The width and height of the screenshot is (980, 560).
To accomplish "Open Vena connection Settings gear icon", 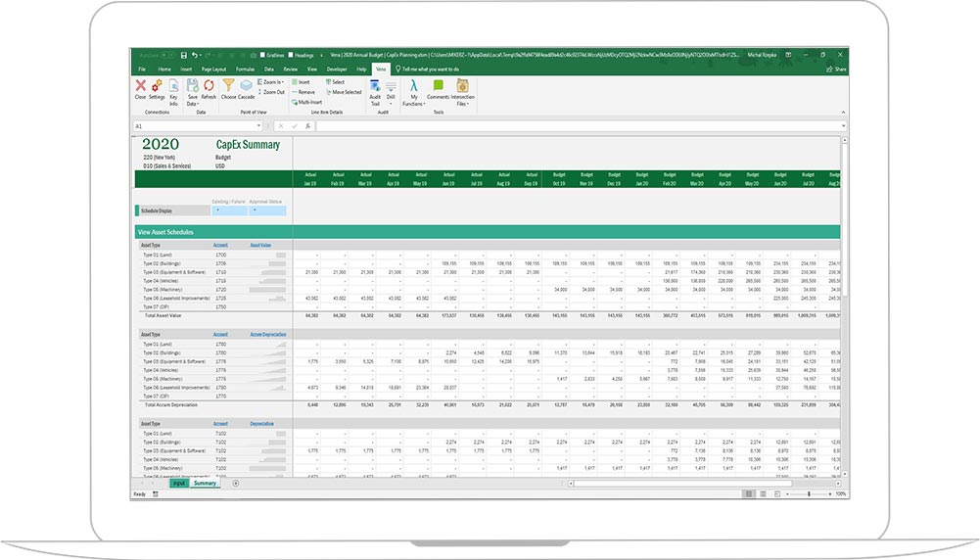I will (157, 85).
